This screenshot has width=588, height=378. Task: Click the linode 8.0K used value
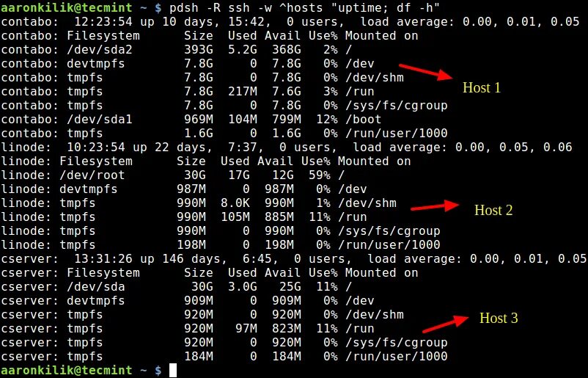(x=235, y=203)
